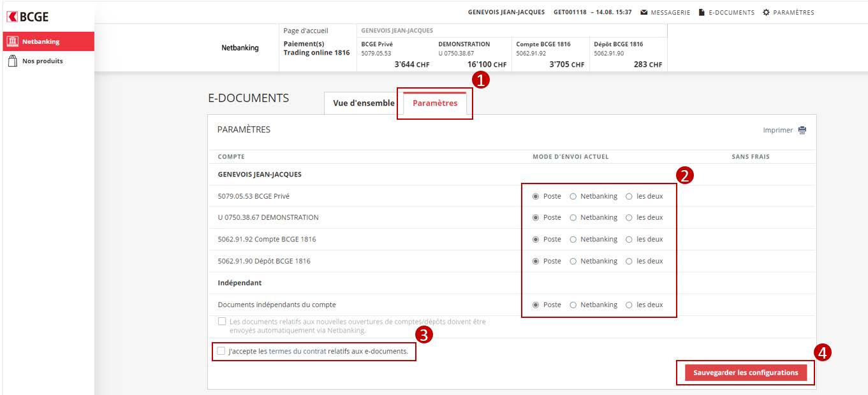The width and height of the screenshot is (868, 395).
Task: Open Netbanking in the left sidebar
Action: pos(48,41)
